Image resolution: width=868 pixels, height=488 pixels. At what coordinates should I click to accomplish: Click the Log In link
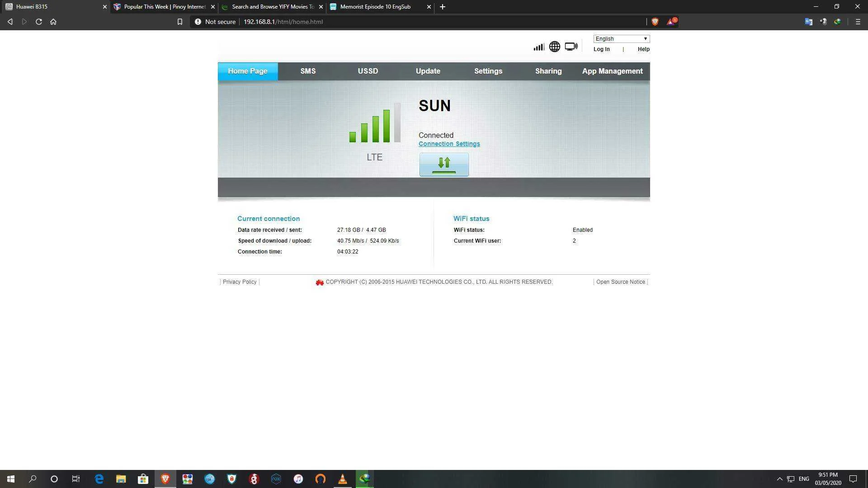[601, 49]
